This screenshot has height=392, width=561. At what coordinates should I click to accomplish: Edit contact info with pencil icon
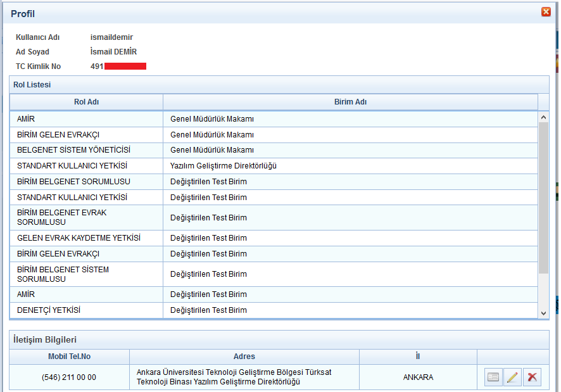coord(512,377)
